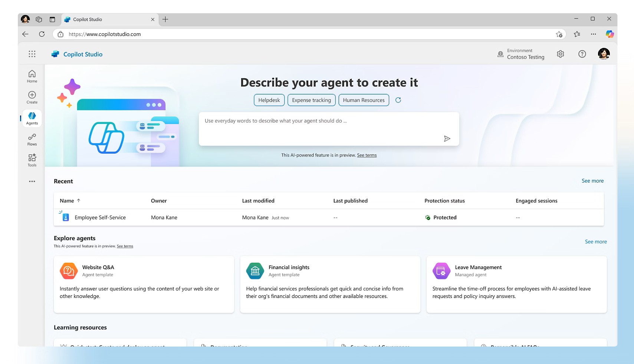Open the Microsoft app launcher waffle
This screenshot has height=364, width=634.
click(x=32, y=54)
